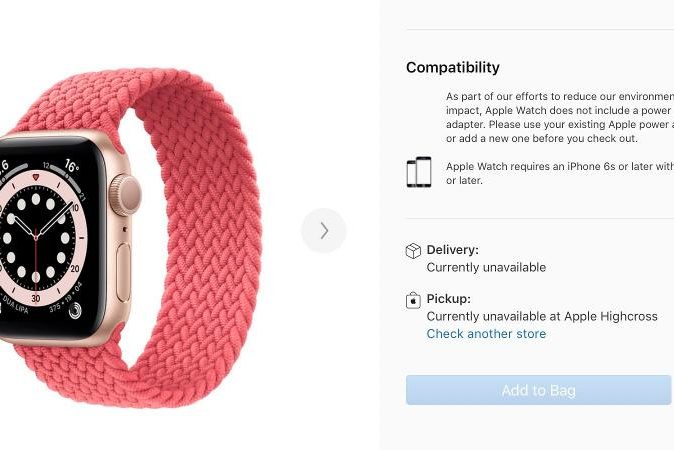Click the watch's oval side button

tap(123, 272)
